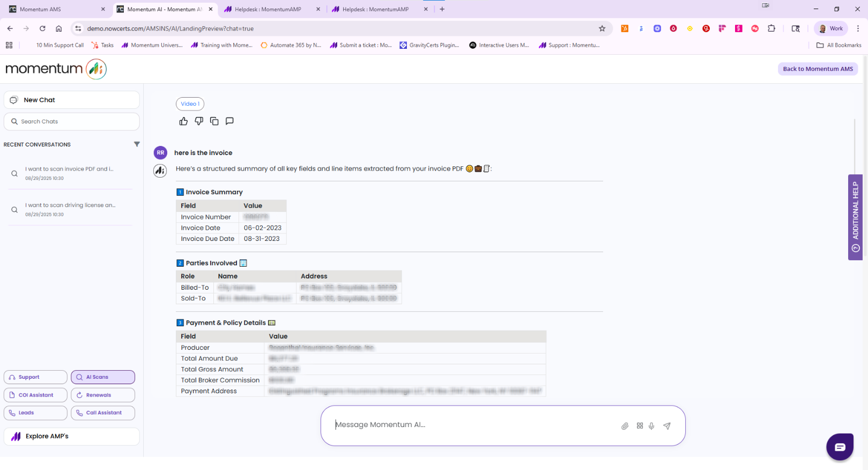The image size is (868, 470).
Task: Click the microphone voice input icon
Action: (651, 426)
